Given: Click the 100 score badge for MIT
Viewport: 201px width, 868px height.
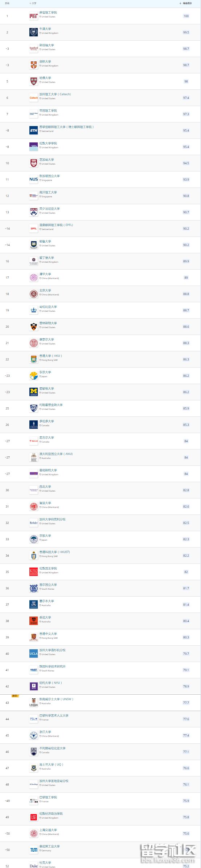Looking at the screenshot, I should (186, 16).
